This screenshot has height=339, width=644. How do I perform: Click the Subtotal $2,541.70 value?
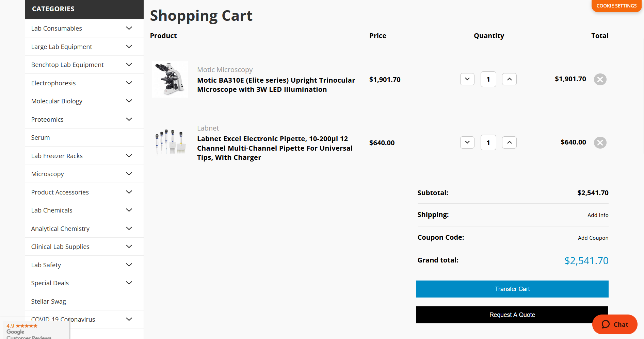pos(593,193)
